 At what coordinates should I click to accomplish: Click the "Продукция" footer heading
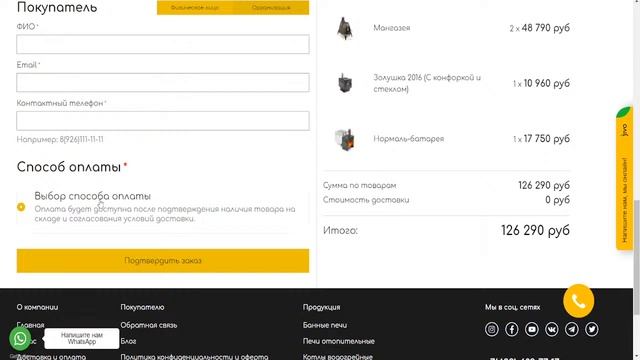pos(321,307)
